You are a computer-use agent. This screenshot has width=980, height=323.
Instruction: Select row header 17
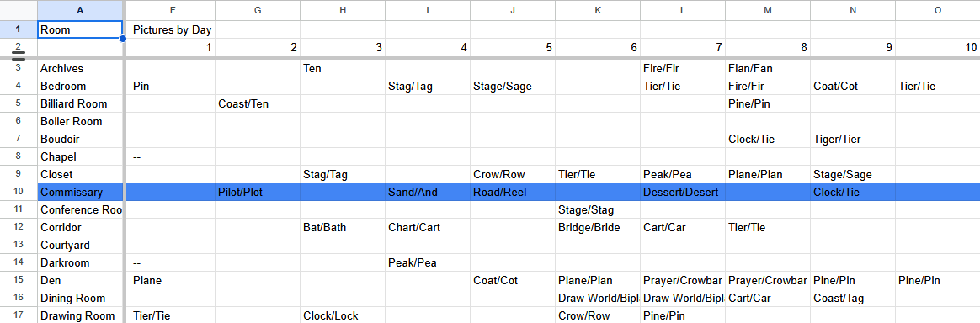19,315
